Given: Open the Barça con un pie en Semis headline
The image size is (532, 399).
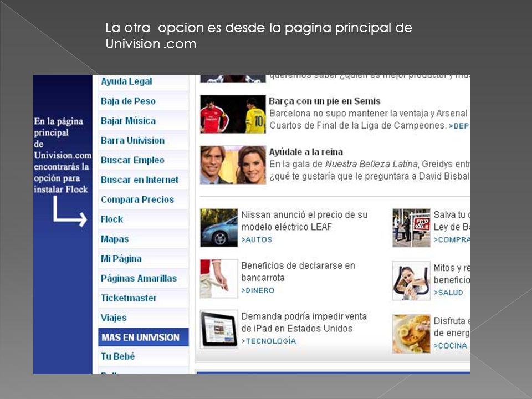Looking at the screenshot, I should tap(325, 101).
